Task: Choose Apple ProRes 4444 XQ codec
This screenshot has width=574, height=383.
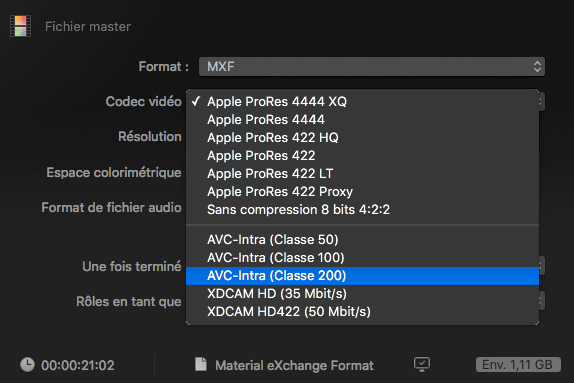Action: 362,101
